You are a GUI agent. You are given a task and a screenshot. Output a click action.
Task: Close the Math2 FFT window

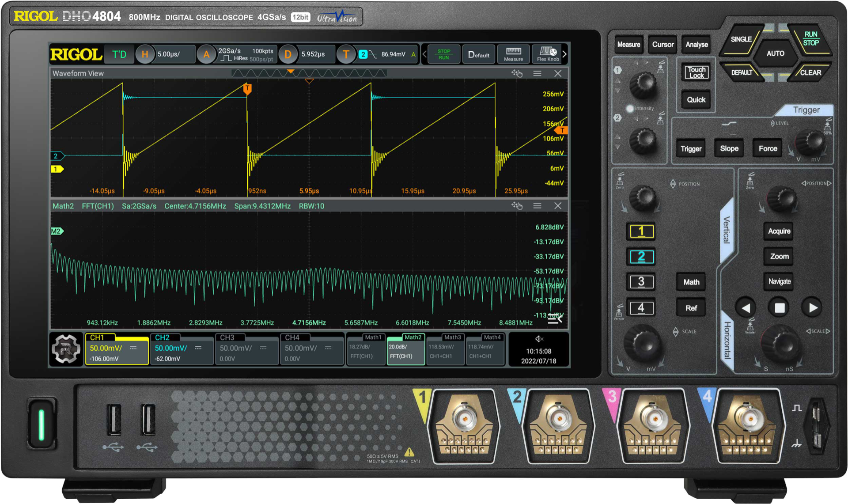[558, 206]
